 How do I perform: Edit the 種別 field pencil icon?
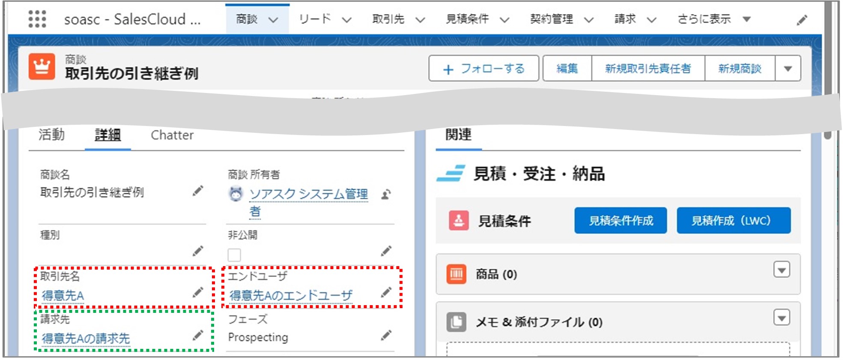(198, 251)
